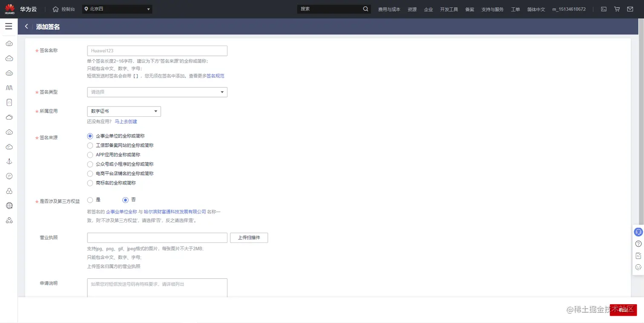Screen dimensions: 644x323
Task: Choose 否 for third-party rights
Action: click(125, 200)
